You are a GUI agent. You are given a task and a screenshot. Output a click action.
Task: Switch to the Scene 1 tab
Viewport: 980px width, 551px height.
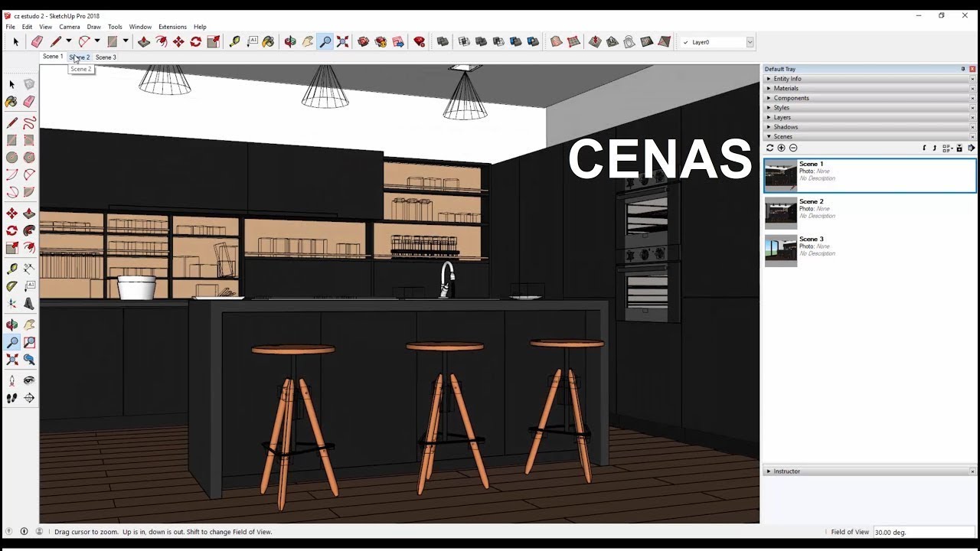point(53,57)
